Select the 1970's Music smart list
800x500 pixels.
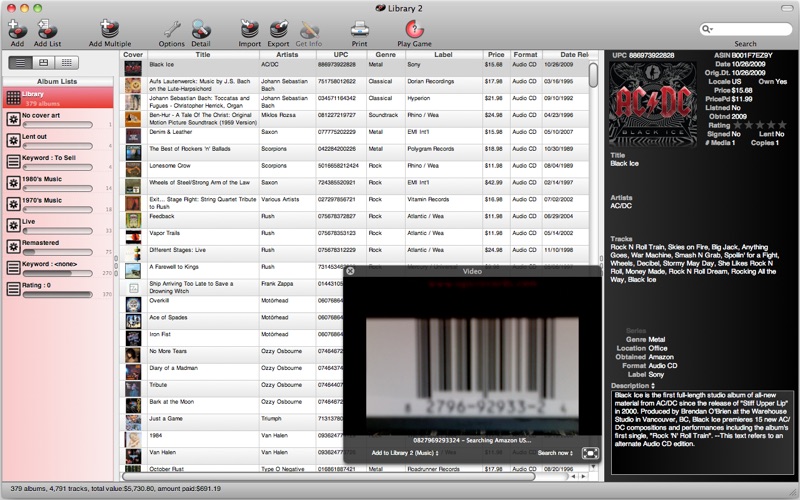58,205
